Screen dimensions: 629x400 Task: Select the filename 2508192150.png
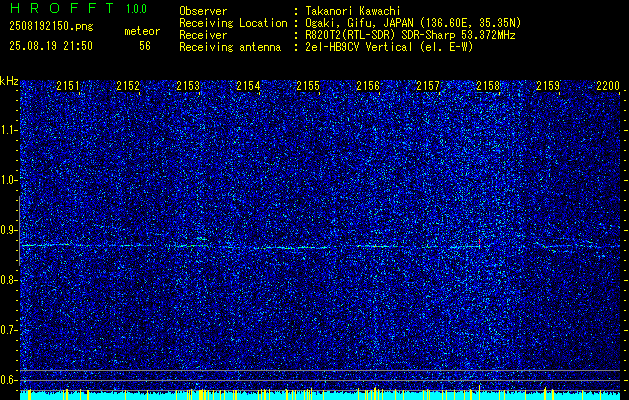coord(51,27)
